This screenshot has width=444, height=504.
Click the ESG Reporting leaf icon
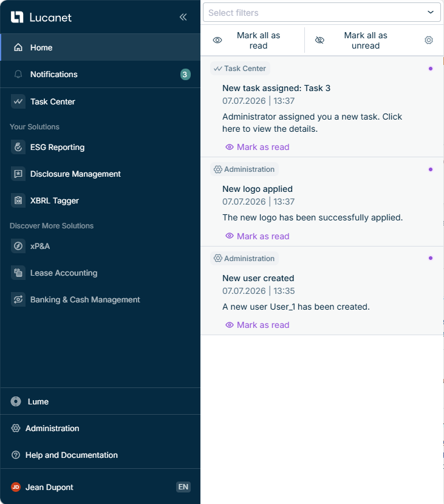pos(18,147)
